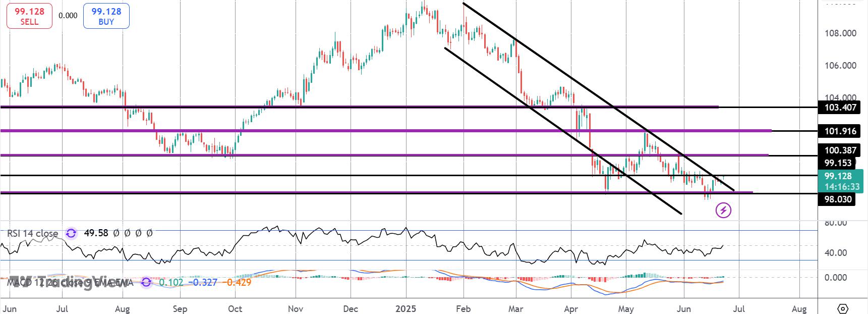Open chart settings gear icon
868x314 pixels.
[842, 308]
